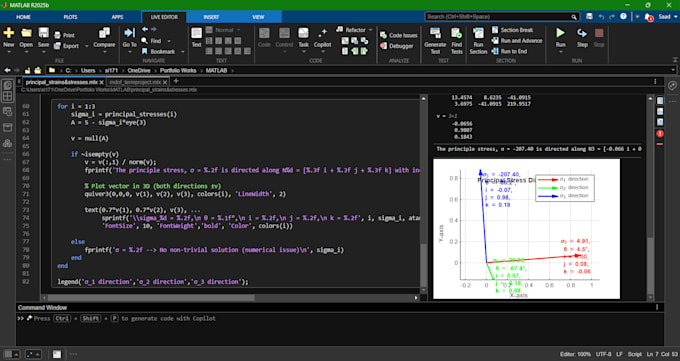Insert a Text block

click(x=196, y=37)
